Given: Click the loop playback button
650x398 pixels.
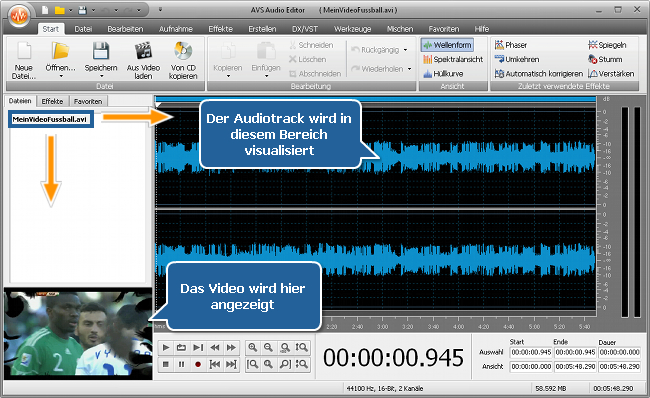Looking at the screenshot, I should 181,347.
